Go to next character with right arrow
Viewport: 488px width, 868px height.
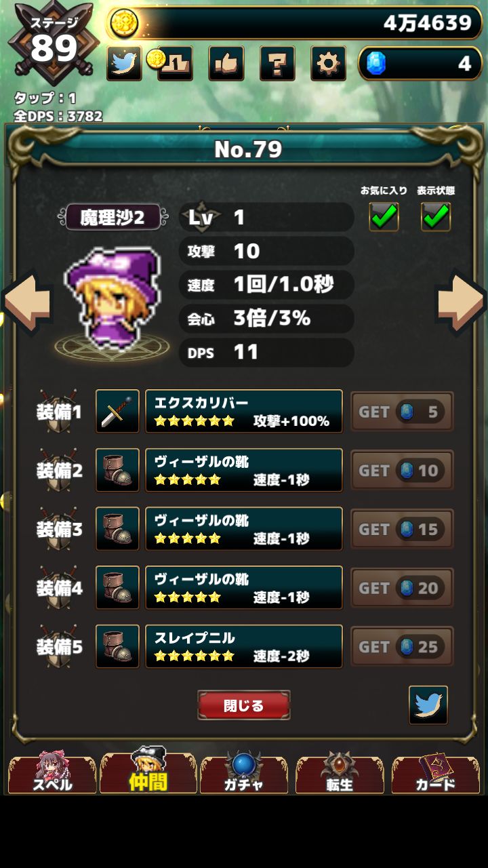click(461, 302)
